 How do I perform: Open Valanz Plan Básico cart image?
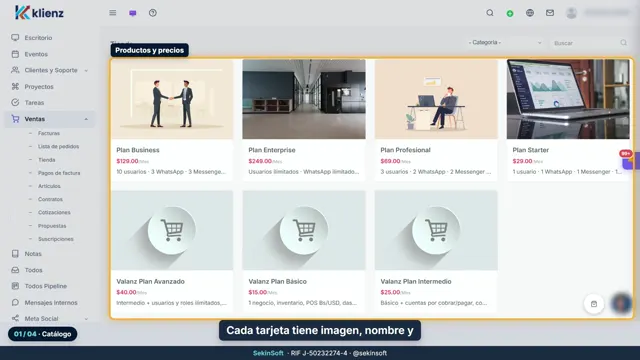click(x=304, y=230)
